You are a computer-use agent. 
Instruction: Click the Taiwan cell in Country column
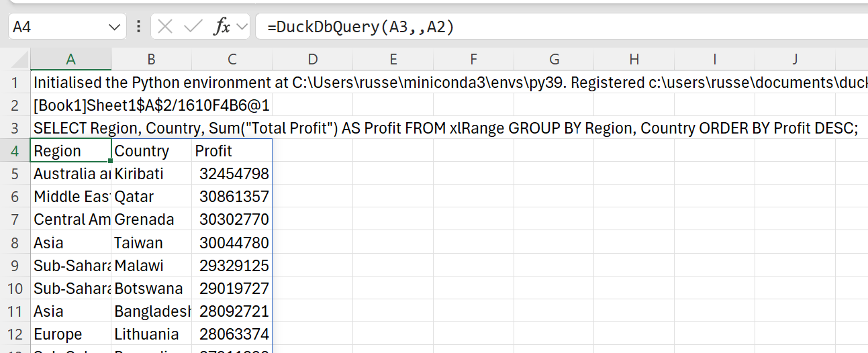point(151,242)
